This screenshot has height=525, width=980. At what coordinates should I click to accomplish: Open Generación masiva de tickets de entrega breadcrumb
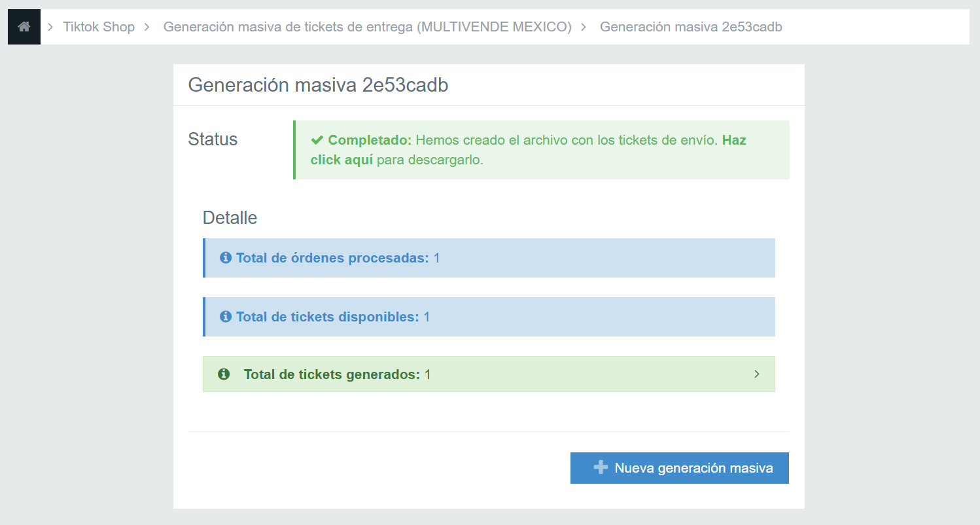point(367,27)
